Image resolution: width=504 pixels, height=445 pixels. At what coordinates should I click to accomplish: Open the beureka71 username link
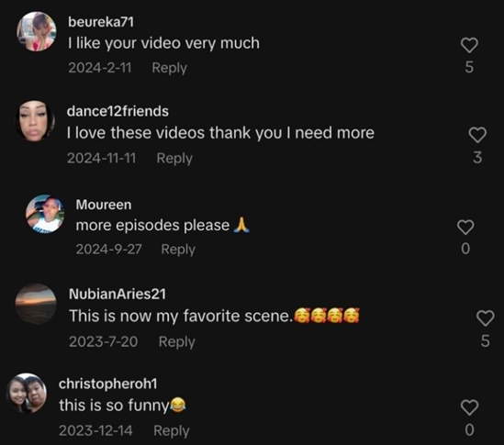pyautogui.click(x=101, y=22)
